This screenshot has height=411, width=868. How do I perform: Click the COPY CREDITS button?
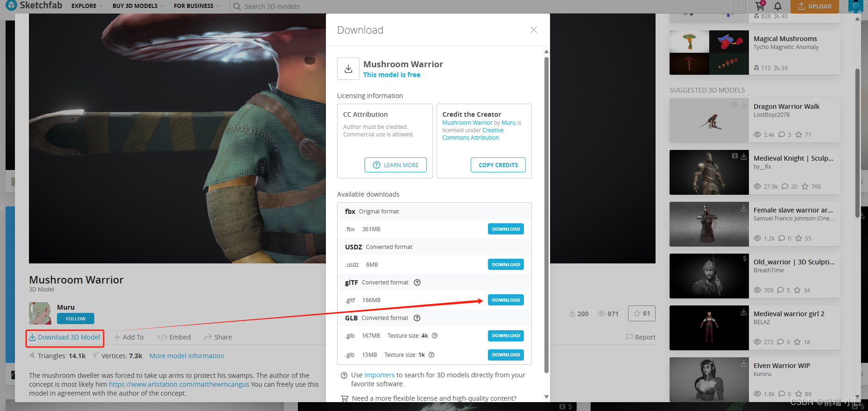click(498, 165)
